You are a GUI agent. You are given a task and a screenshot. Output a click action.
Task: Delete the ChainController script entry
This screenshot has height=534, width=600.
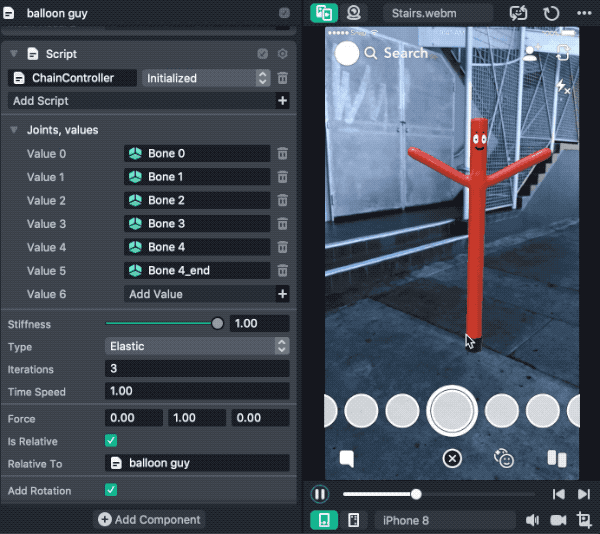click(x=282, y=78)
